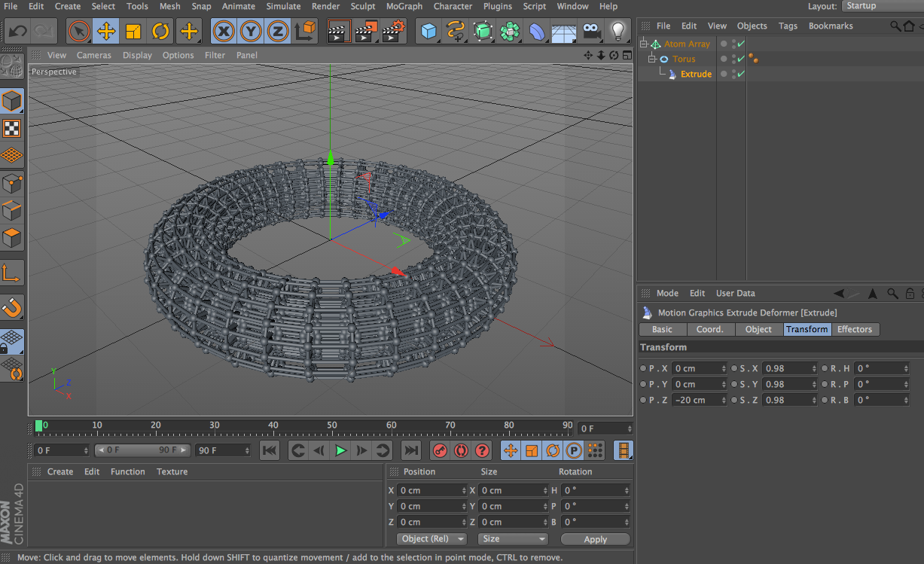Viewport: 924px width, 564px height.
Task: Click the green playhead marker at frame 0
Action: (x=39, y=425)
